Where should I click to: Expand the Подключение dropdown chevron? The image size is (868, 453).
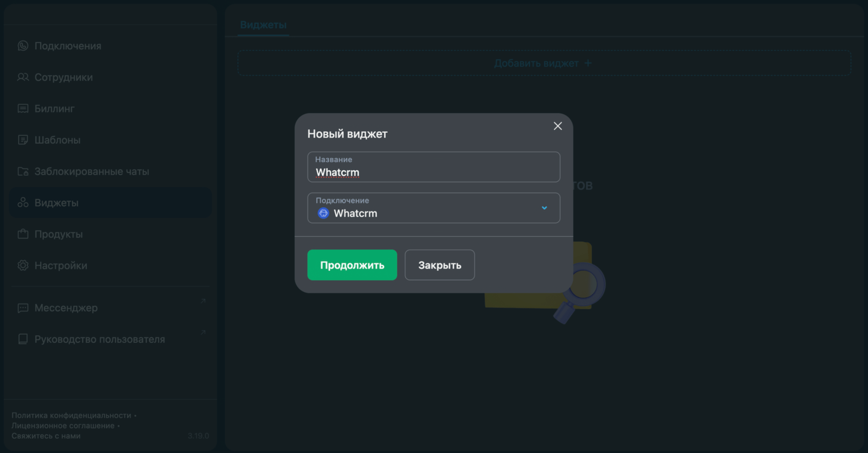pos(544,208)
